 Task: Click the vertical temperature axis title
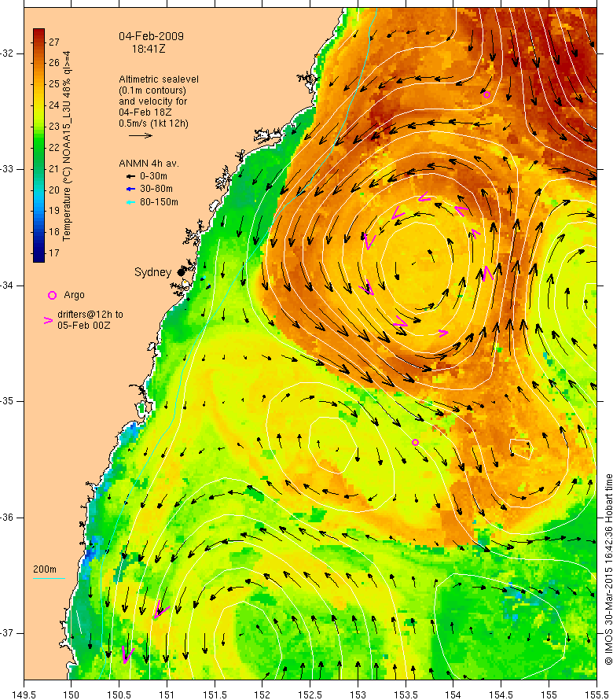(x=67, y=146)
